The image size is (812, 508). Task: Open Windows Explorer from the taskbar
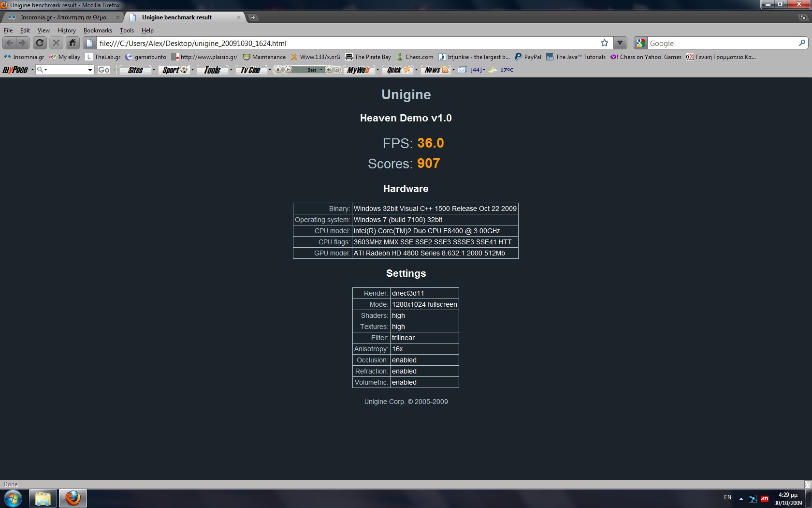click(x=43, y=498)
